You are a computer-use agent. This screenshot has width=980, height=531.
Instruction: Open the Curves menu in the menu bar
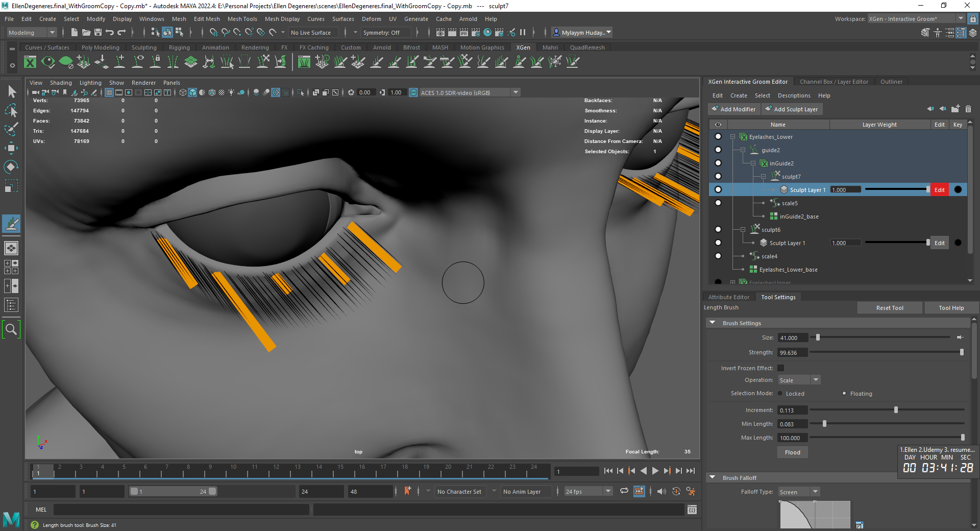[x=315, y=19]
